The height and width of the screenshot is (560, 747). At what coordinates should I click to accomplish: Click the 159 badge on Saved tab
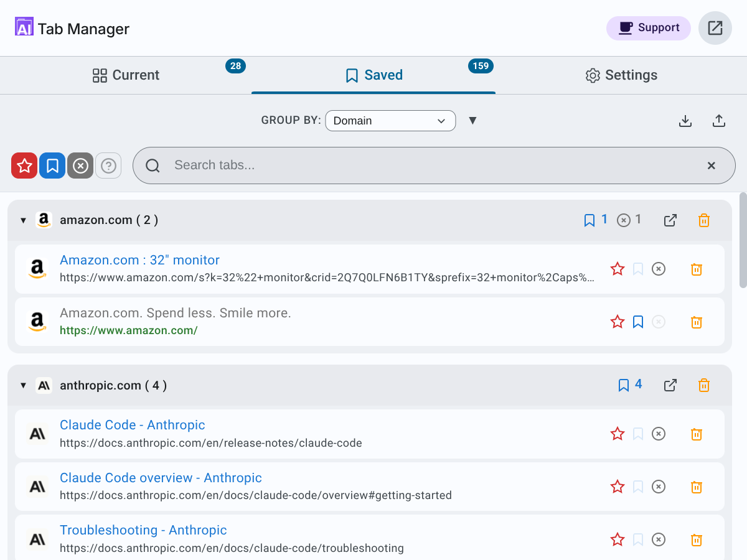pos(481,66)
